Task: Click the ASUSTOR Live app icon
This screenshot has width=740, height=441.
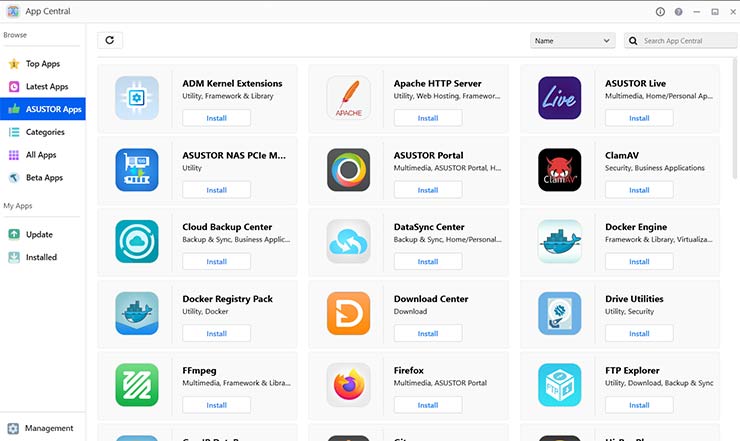Action: tap(559, 98)
